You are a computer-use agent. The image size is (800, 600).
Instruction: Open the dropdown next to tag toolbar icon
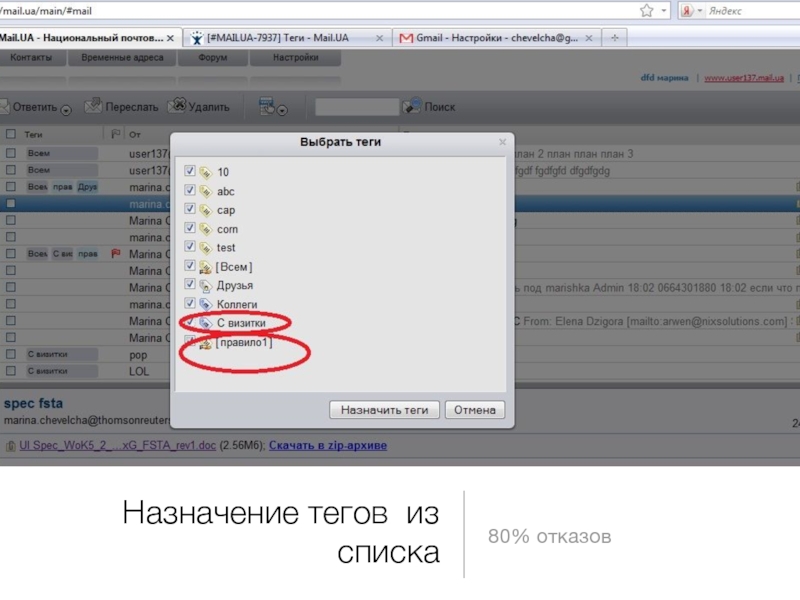tap(282, 110)
